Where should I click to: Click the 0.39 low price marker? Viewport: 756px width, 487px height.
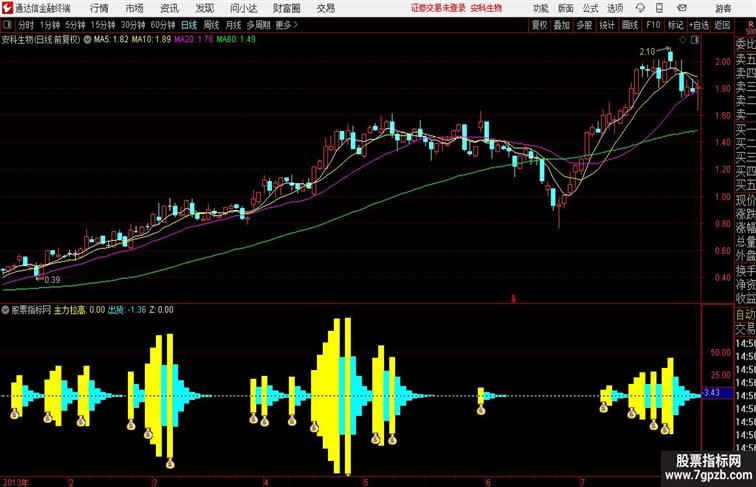52,280
